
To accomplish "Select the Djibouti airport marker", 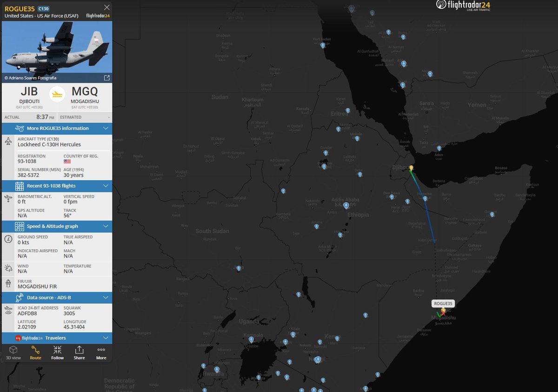I will 411,168.
